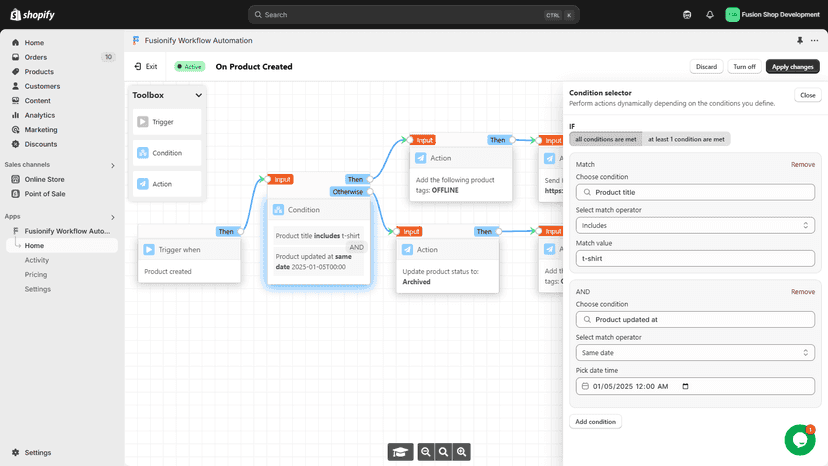Exit the workflow editor
This screenshot has width=828, height=466.
point(146,67)
